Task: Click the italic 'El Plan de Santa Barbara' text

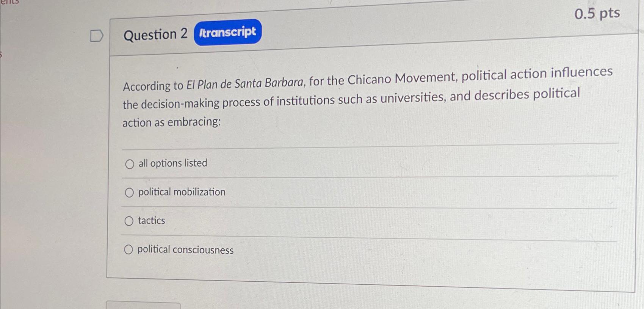Action: click(x=245, y=83)
